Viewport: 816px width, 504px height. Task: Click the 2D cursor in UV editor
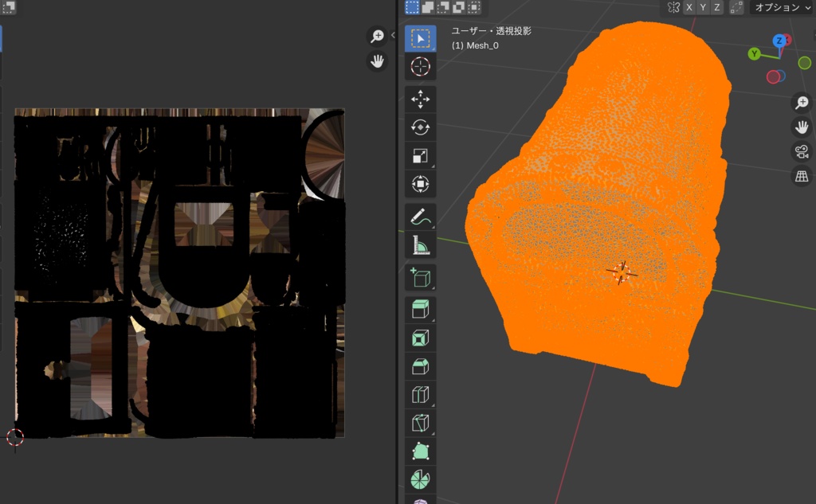click(x=15, y=437)
